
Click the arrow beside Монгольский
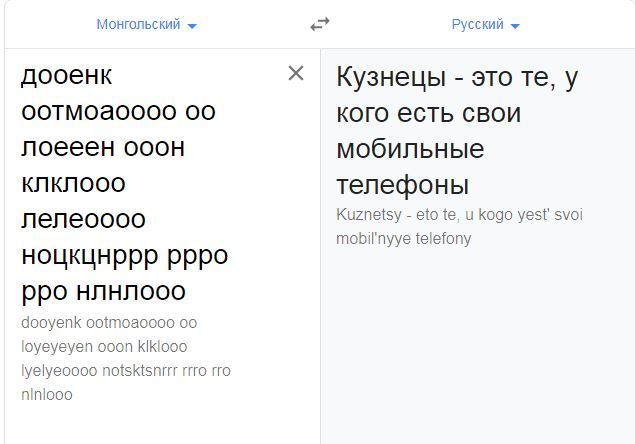(x=192, y=25)
